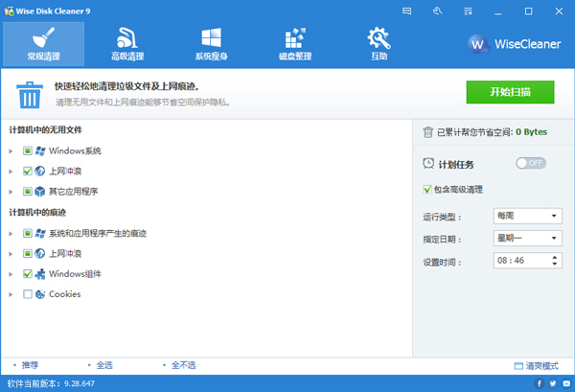Switch to 高级清理 tab
This screenshot has width=575, height=392.
(127, 44)
